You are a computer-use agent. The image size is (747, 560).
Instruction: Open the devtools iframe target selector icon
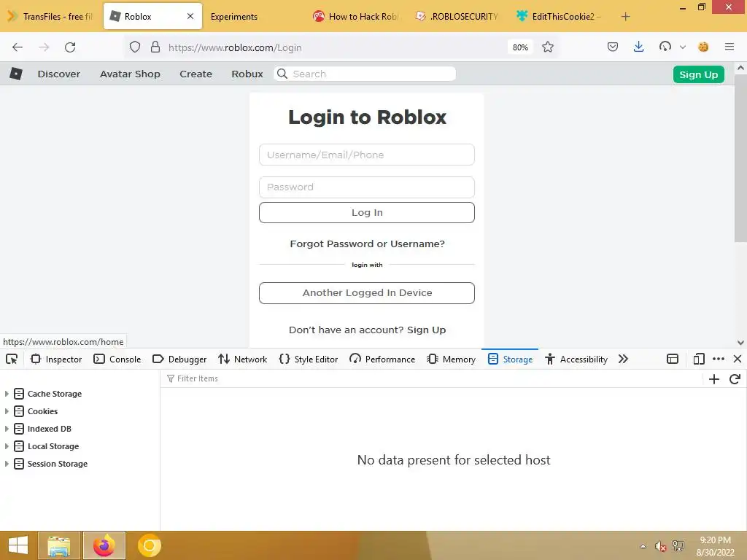coord(673,359)
